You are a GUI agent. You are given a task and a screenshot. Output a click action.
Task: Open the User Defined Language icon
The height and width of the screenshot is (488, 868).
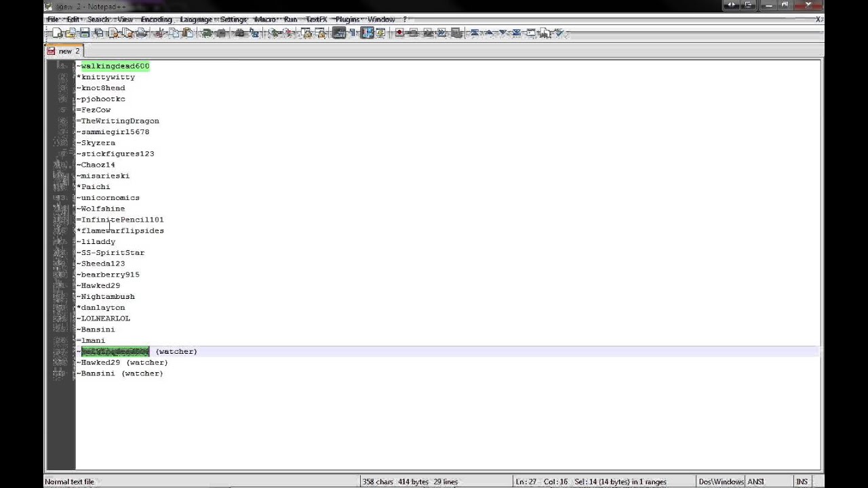(380, 33)
